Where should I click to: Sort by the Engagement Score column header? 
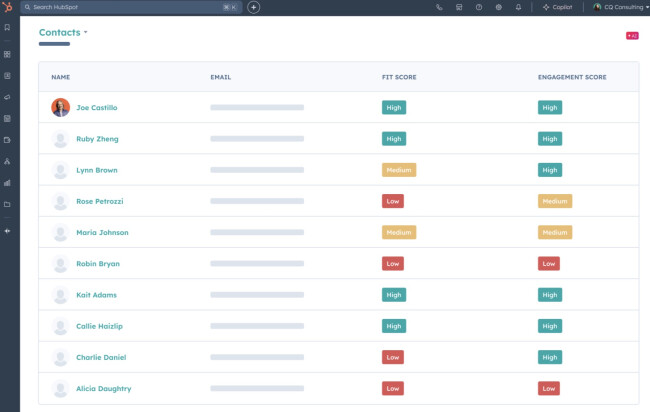(571, 77)
